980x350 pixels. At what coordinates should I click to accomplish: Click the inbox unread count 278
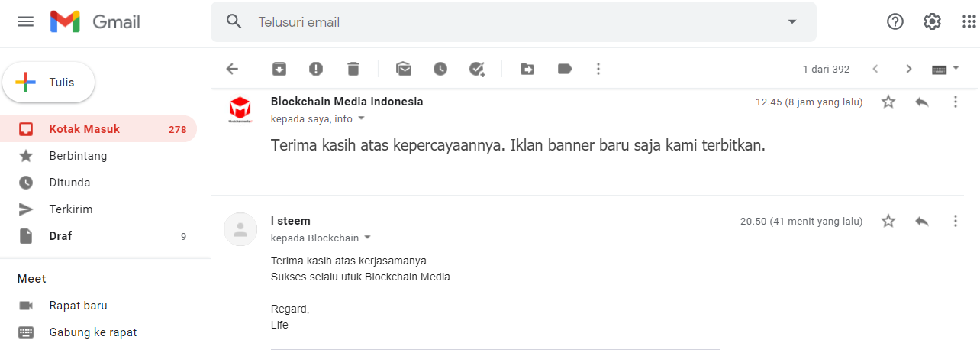pos(177,130)
